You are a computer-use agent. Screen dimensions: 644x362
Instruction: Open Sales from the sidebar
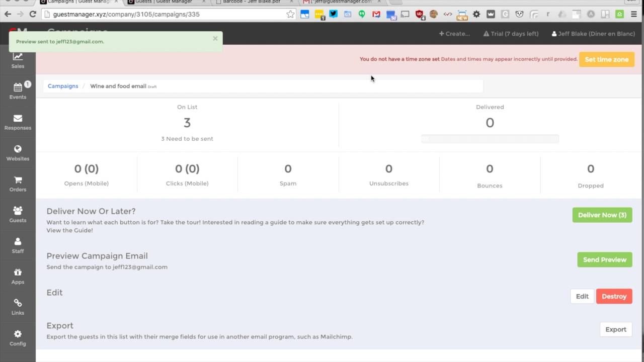click(18, 60)
